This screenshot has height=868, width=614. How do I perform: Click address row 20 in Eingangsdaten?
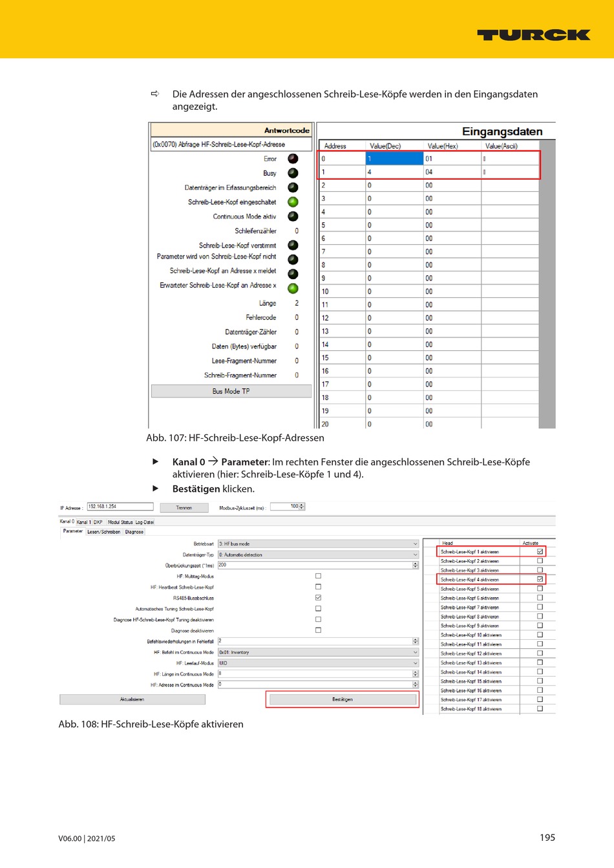point(429,424)
